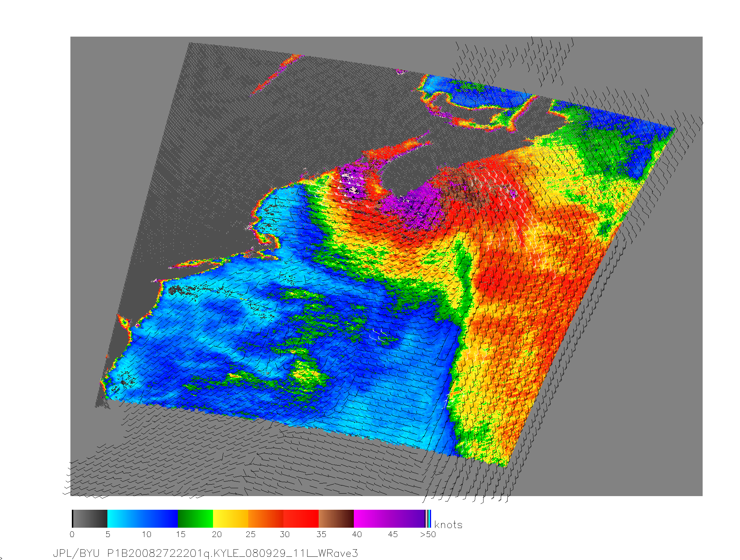Click the gray 0-5 knots legend segment
Viewport: 740px width, 560px height.
point(90,518)
